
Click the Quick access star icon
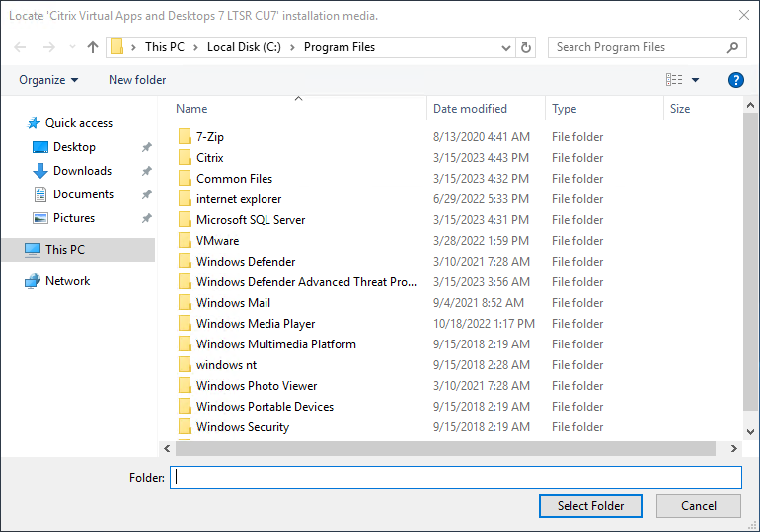click(33, 123)
